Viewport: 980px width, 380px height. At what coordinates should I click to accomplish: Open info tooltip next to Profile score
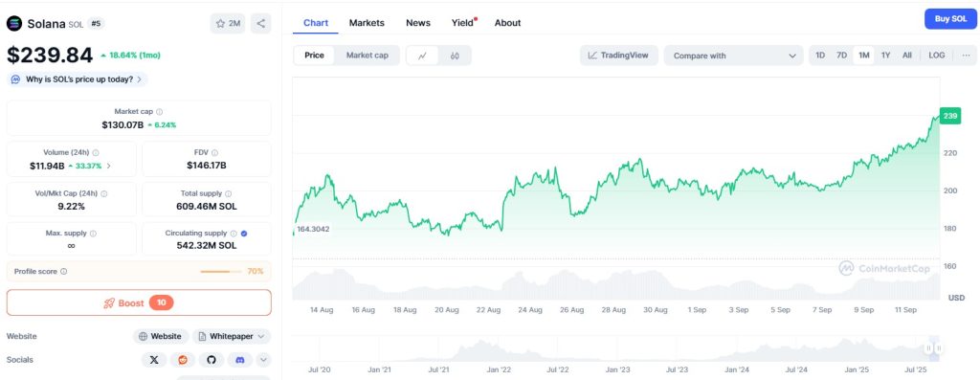click(64, 271)
